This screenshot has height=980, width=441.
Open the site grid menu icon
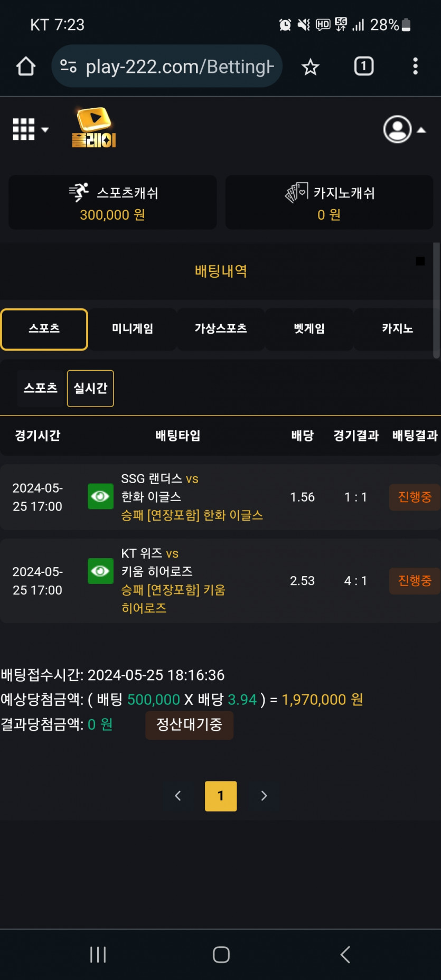(x=30, y=129)
